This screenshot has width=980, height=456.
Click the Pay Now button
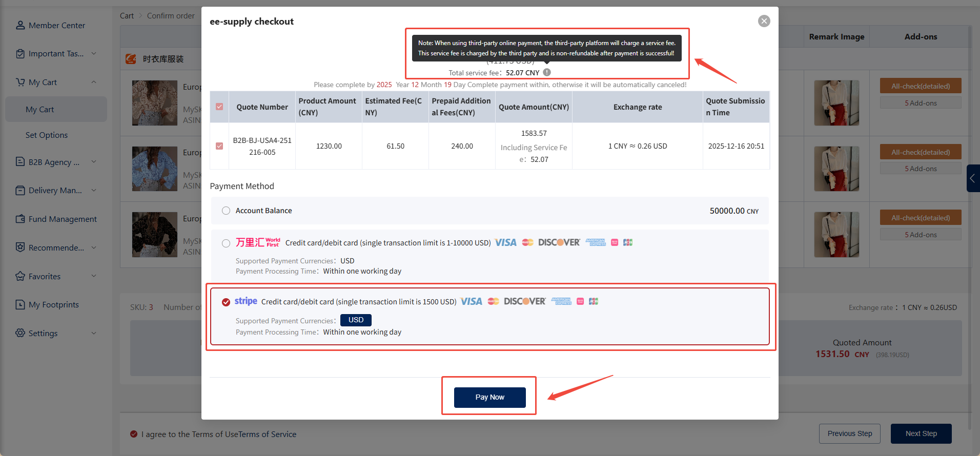pyautogui.click(x=490, y=397)
